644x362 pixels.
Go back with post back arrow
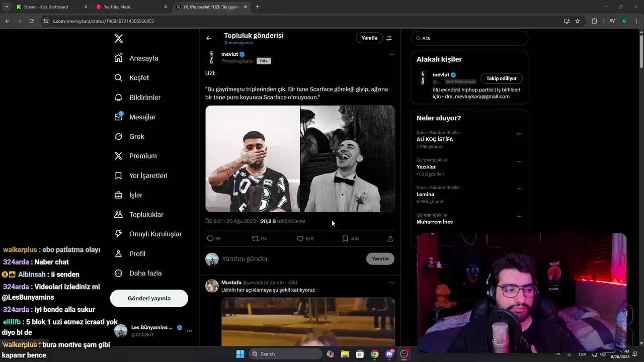tap(209, 38)
